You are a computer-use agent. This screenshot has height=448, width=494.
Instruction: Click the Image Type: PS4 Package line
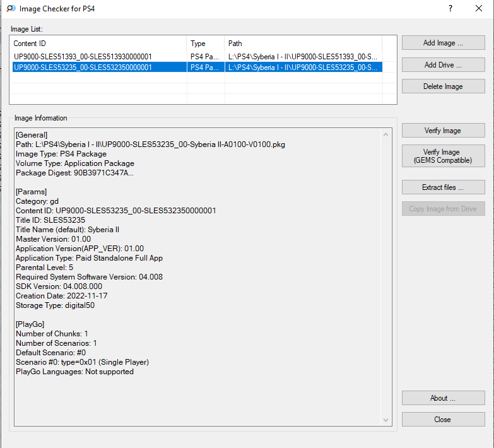coord(61,154)
